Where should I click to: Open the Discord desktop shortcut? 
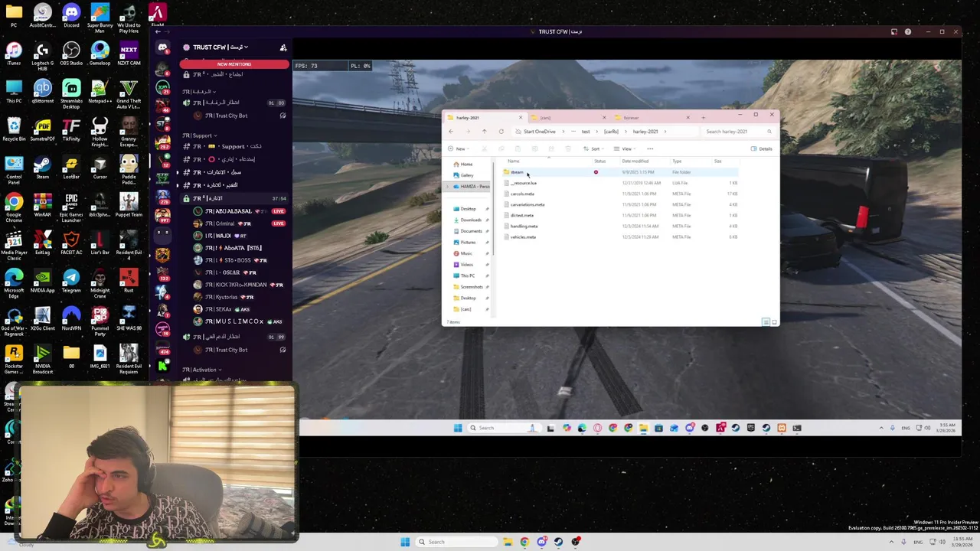pyautogui.click(x=71, y=15)
